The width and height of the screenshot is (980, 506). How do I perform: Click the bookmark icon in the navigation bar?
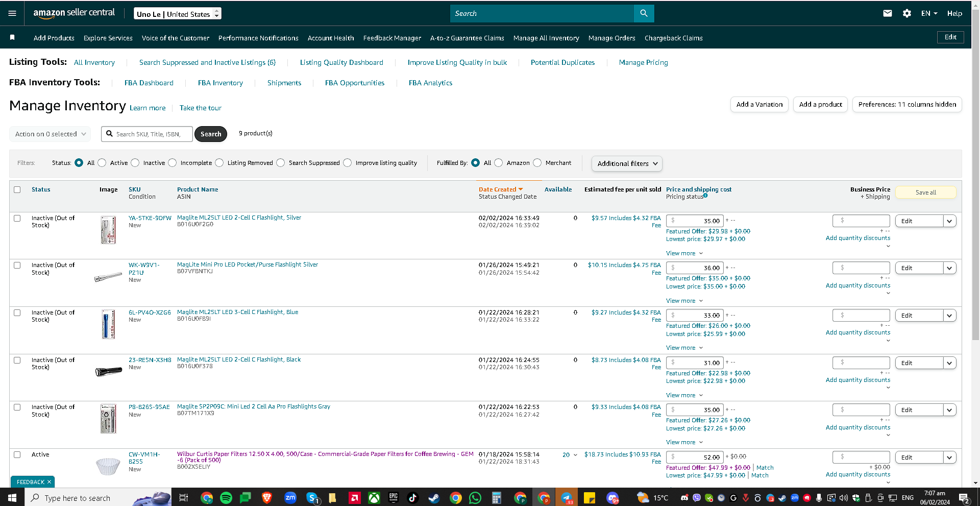[12, 37]
